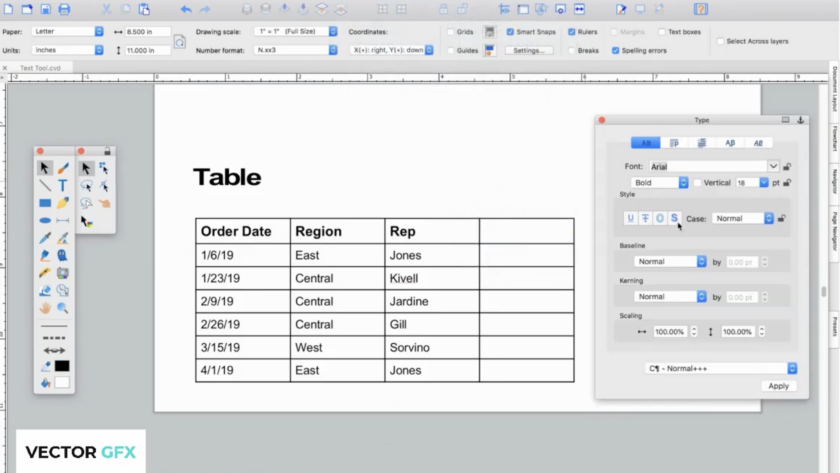Click the Settings... button
This screenshot has height=473, width=840.
click(x=529, y=50)
